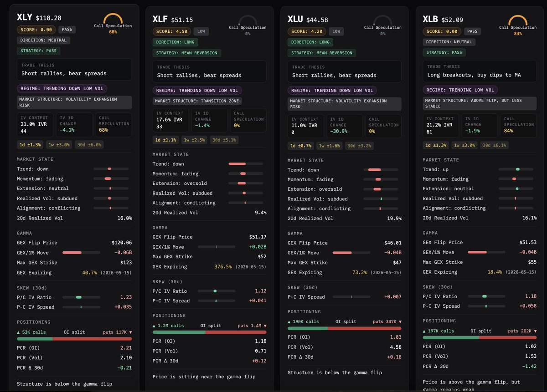Click XLU OI split bar
This screenshot has height=392, width=547.
(x=345, y=328)
